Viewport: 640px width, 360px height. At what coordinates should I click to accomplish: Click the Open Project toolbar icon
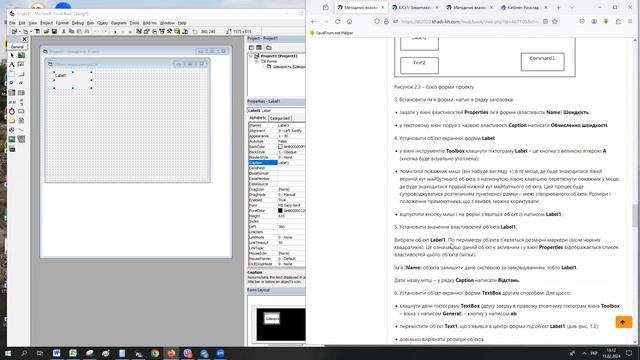pos(46,31)
